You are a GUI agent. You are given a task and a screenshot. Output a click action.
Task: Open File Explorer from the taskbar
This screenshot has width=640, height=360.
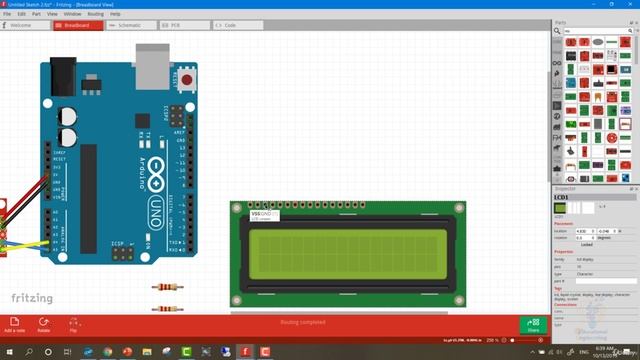click(147, 352)
